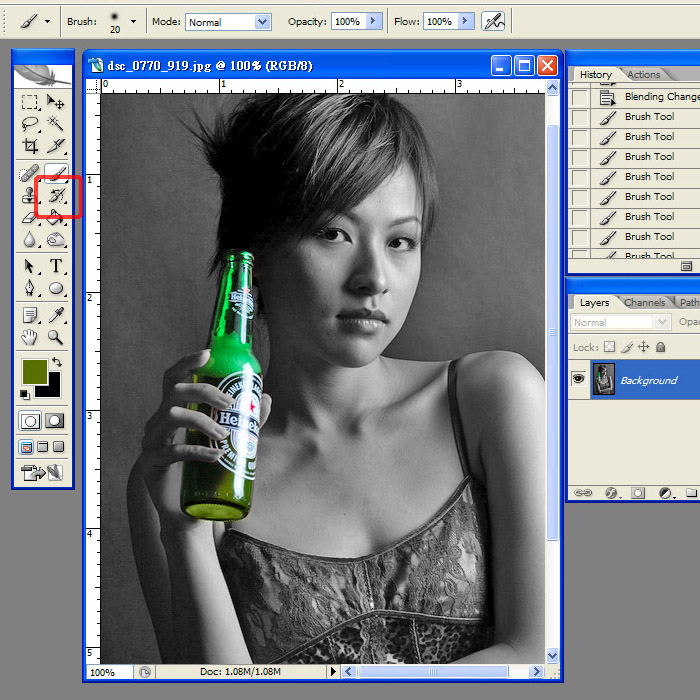Select the Eyedropper tool
The width and height of the screenshot is (700, 700).
click(56, 315)
